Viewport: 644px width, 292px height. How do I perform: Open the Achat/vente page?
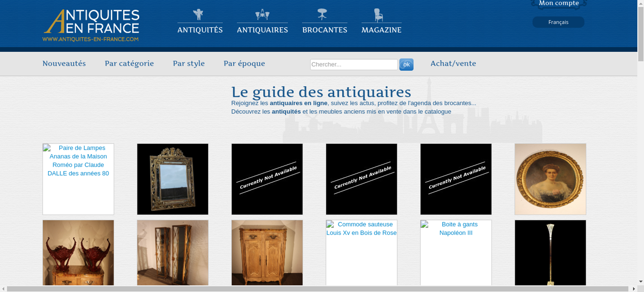(453, 63)
